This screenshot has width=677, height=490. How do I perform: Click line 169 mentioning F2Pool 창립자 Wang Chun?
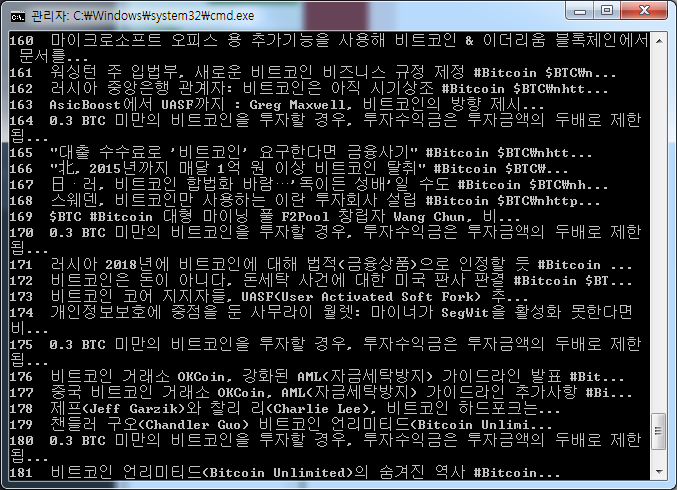(x=265, y=216)
